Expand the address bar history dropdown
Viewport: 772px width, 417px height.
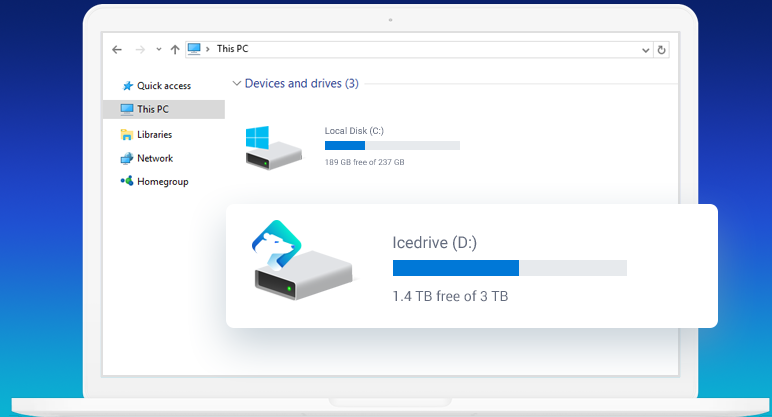[645, 50]
